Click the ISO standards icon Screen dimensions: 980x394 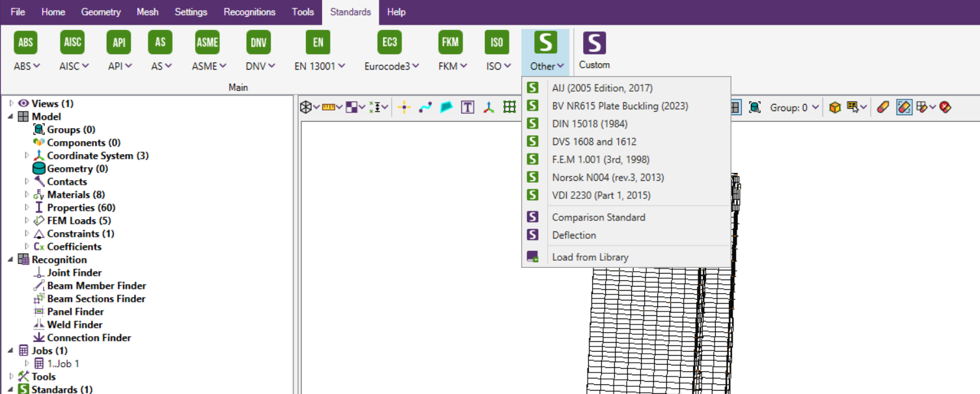click(x=497, y=42)
